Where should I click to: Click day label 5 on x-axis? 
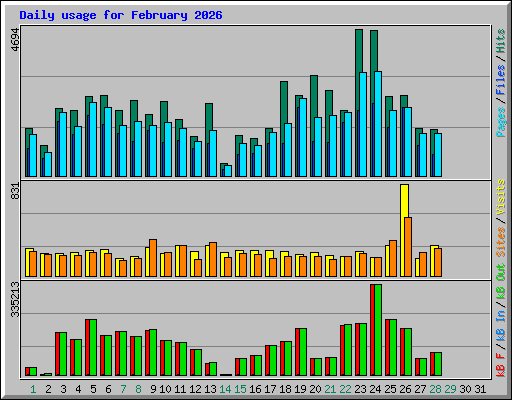[93, 389]
